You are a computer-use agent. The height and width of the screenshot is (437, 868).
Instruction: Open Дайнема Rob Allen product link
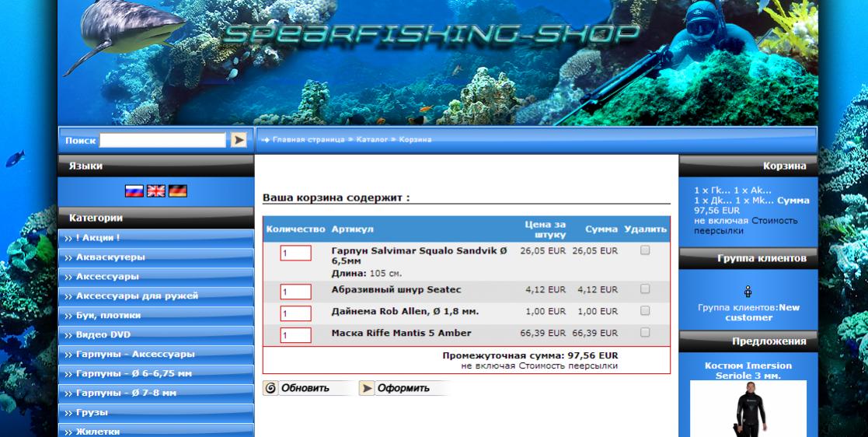405,311
